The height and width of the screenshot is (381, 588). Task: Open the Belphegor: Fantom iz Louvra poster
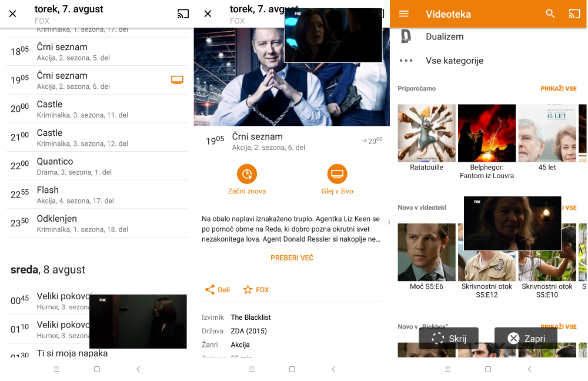487,133
